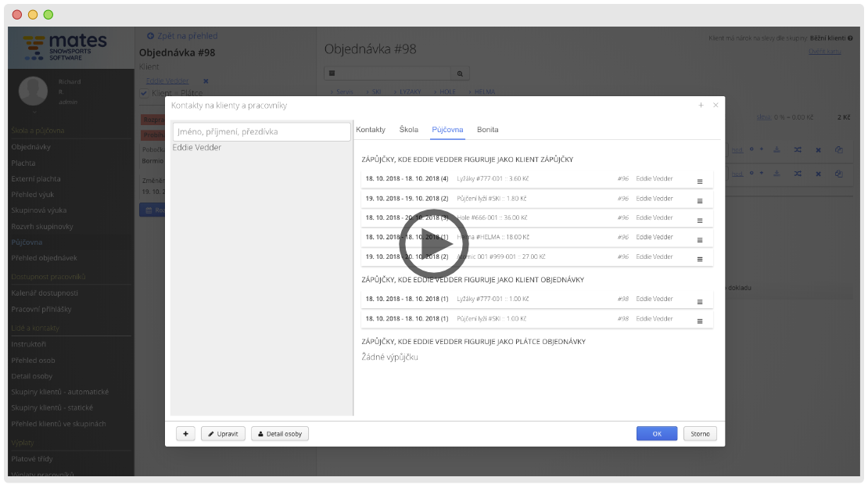Click copy icon in second order item row
Viewport: 868px width, 488px height.
click(838, 174)
